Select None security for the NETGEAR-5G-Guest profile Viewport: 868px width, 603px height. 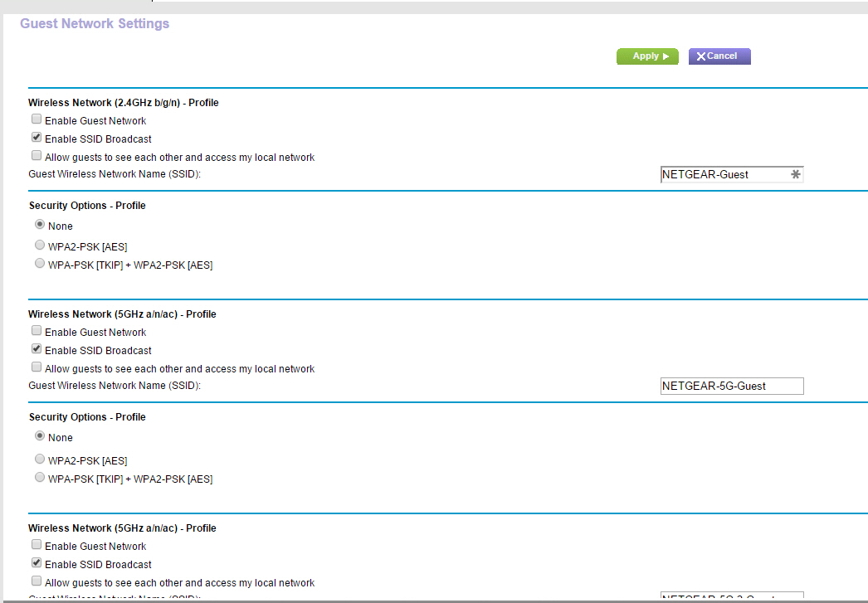[x=40, y=436]
